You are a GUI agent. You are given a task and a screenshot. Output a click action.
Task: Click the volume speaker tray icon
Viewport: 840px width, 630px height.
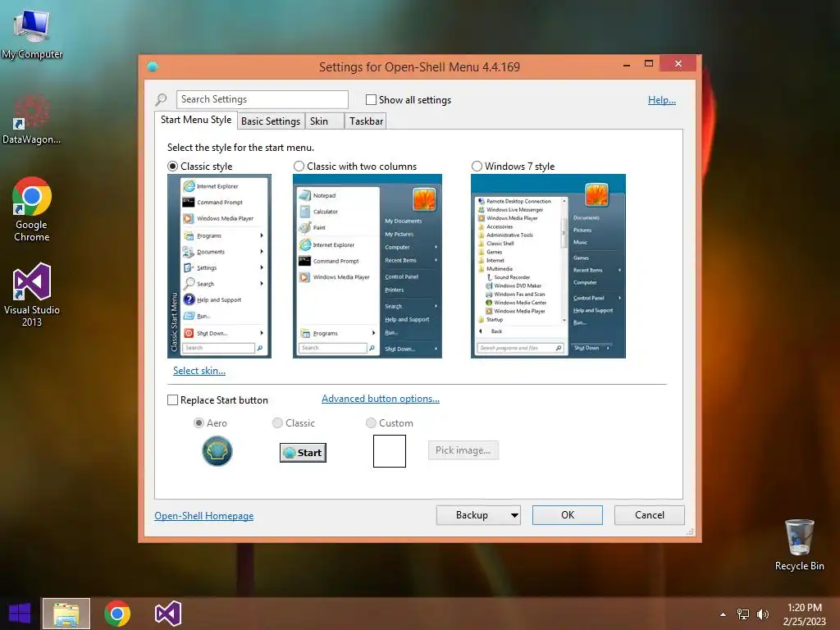(763, 614)
